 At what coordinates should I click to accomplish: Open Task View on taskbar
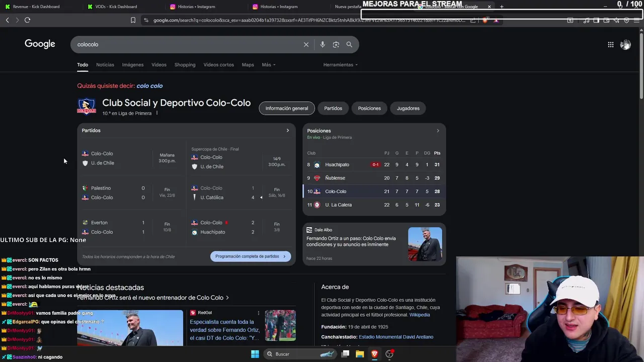pyautogui.click(x=345, y=354)
